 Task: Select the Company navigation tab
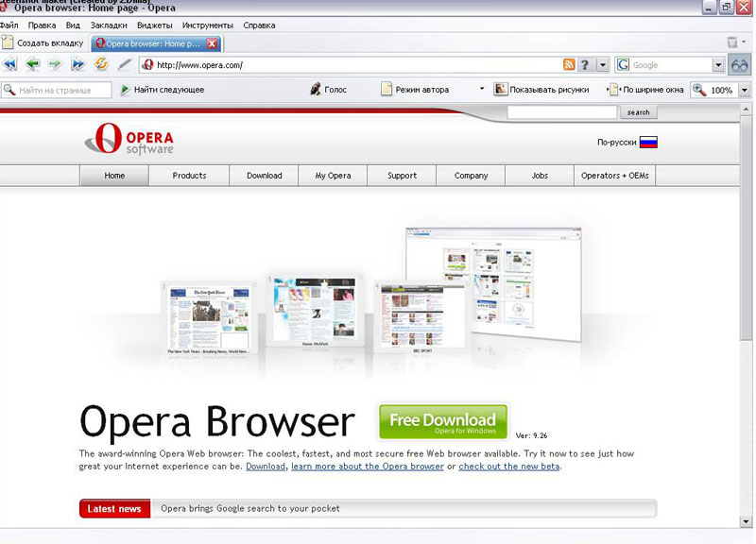[471, 176]
